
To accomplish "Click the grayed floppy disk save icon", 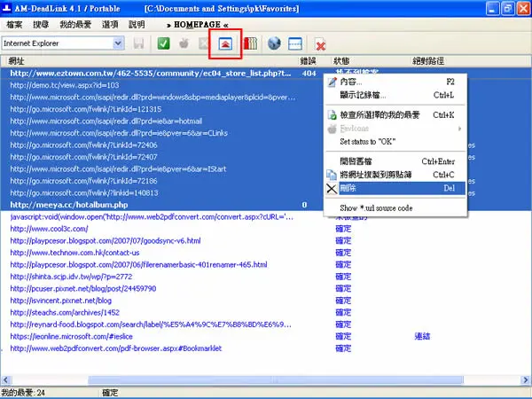I will pos(138,43).
